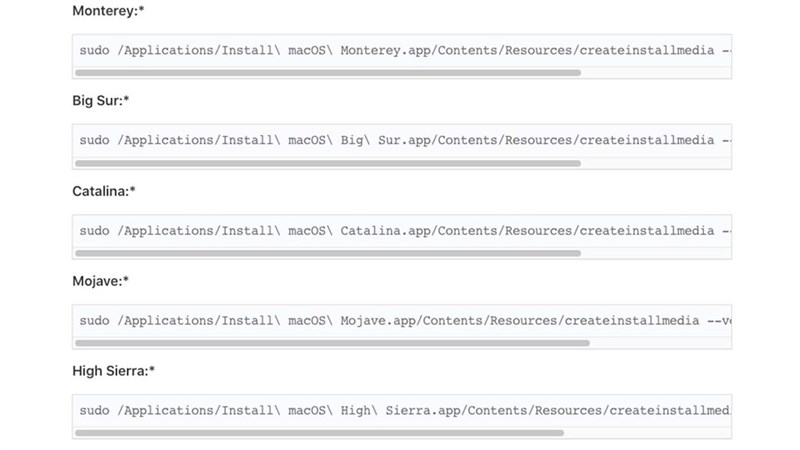800x450 pixels.
Task: Click the Catalina code block scrollbar thumb
Action: [327, 253]
